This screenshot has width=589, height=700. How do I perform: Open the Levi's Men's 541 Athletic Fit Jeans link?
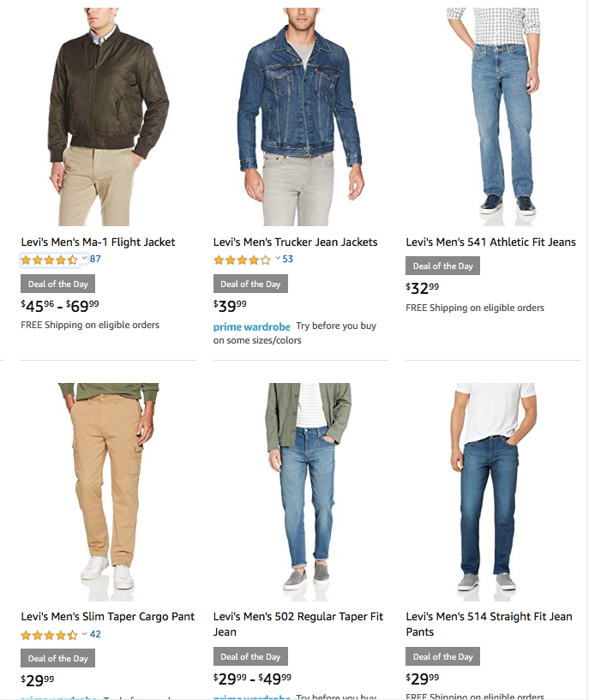[490, 242]
